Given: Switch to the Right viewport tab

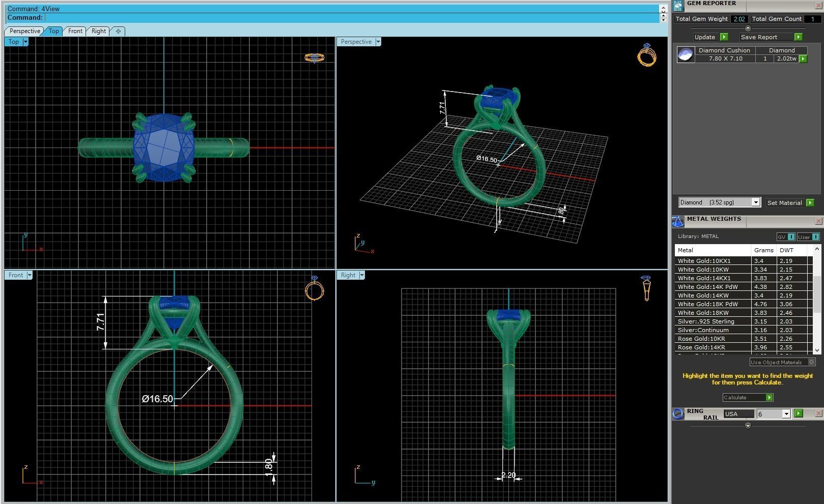Looking at the screenshot, I should tap(98, 31).
